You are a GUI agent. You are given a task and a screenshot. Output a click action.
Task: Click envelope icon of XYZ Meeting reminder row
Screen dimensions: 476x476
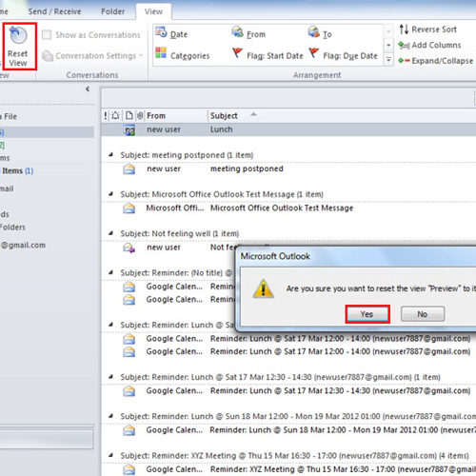129,469
